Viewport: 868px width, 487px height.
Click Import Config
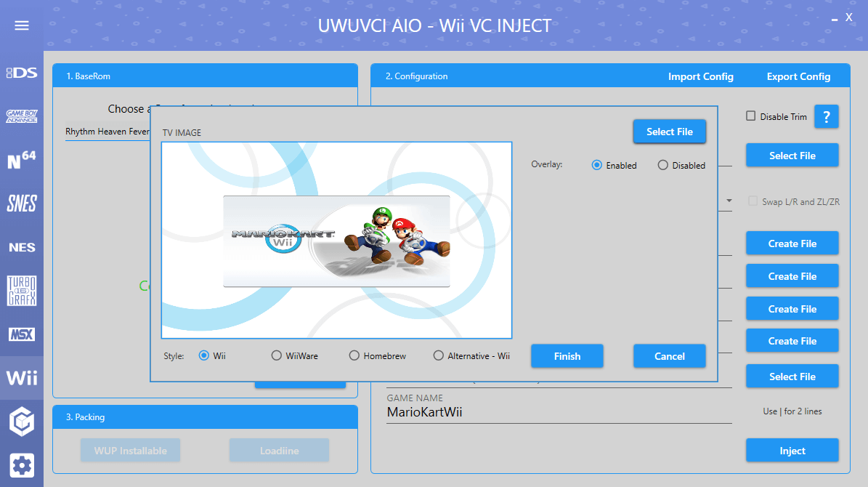click(700, 76)
